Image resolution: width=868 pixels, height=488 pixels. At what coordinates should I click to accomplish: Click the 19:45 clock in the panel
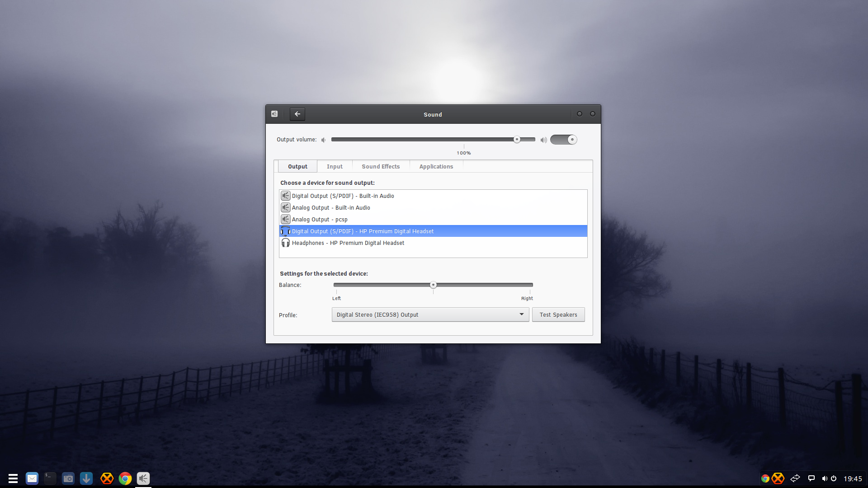(853, 479)
